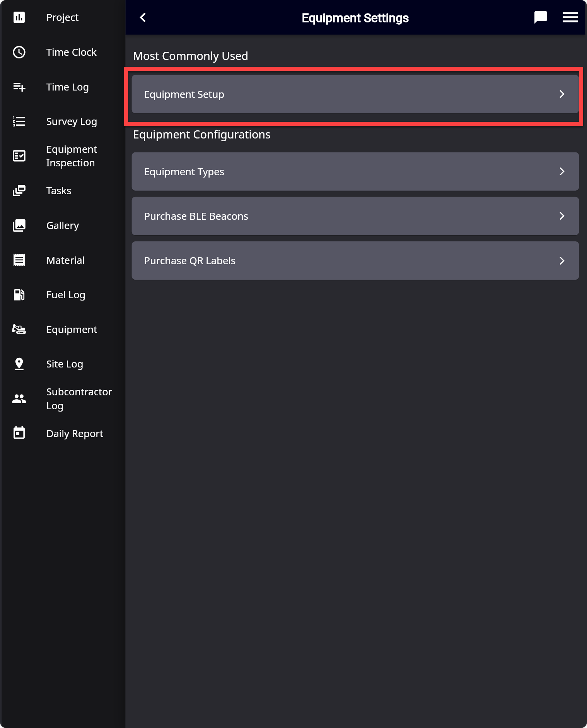
Task: Go to Daily Report
Action: point(63,434)
